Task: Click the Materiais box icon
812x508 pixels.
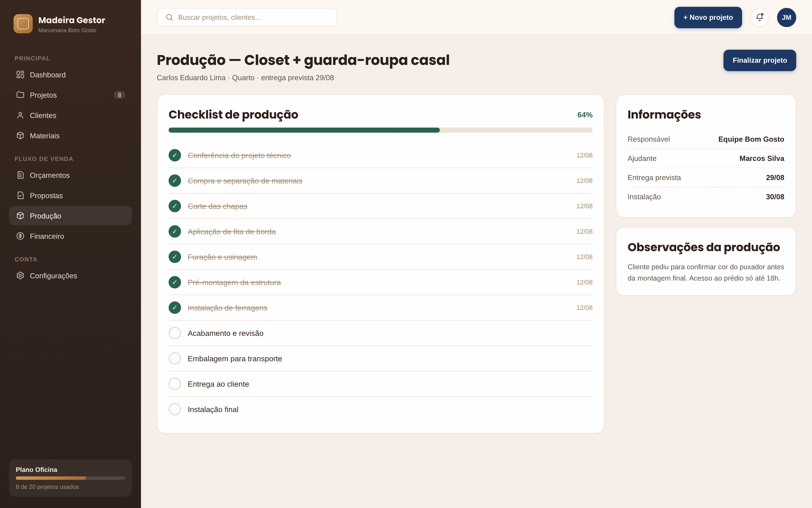Action: tap(21, 135)
